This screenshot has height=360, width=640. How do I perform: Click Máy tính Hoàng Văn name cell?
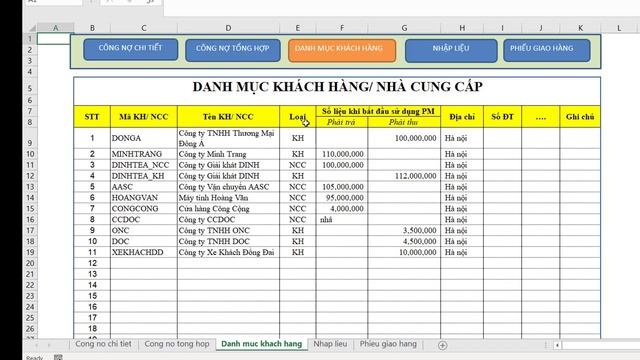pyautogui.click(x=228, y=198)
